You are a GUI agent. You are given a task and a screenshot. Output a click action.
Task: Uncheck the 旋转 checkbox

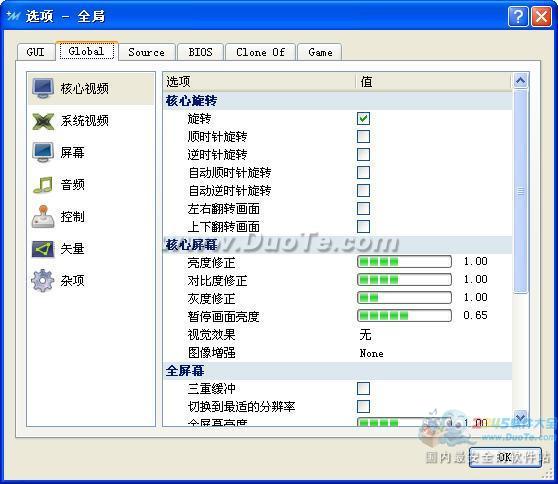tap(363, 119)
